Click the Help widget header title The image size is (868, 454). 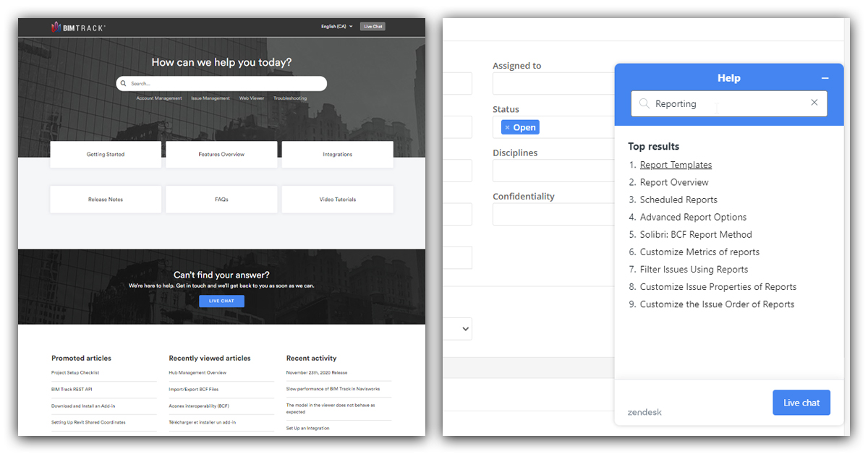(728, 78)
